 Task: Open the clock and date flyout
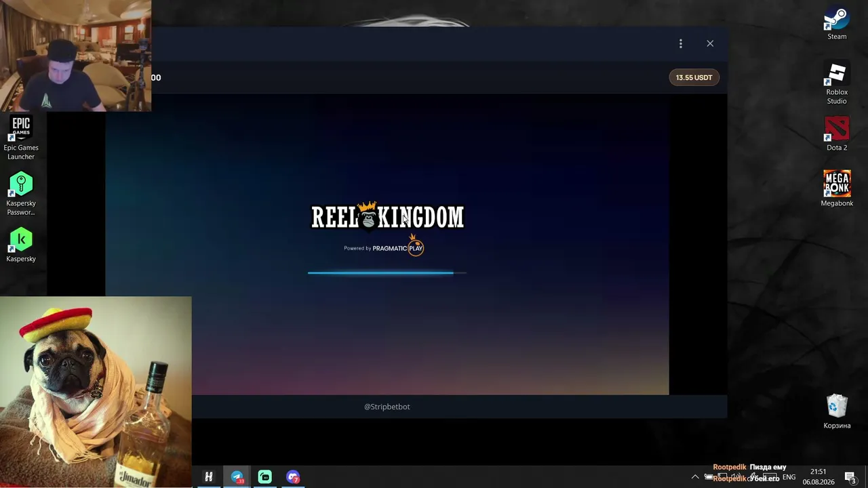[818, 477]
